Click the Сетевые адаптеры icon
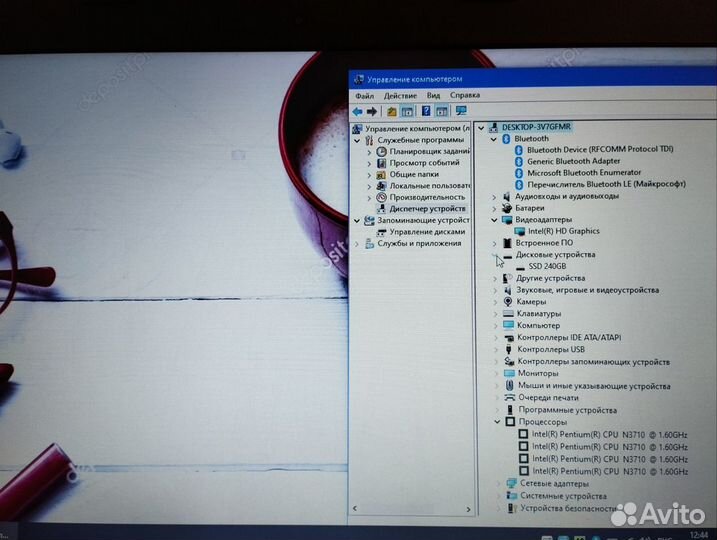 (x=512, y=484)
